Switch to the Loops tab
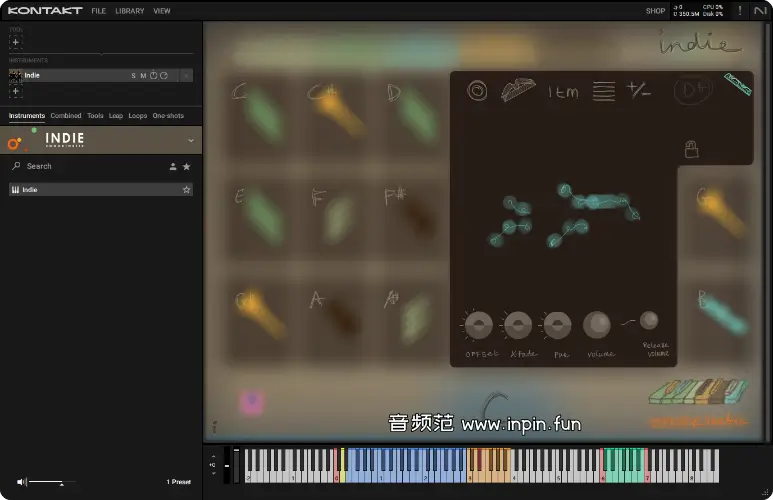The image size is (773, 500). (x=138, y=116)
